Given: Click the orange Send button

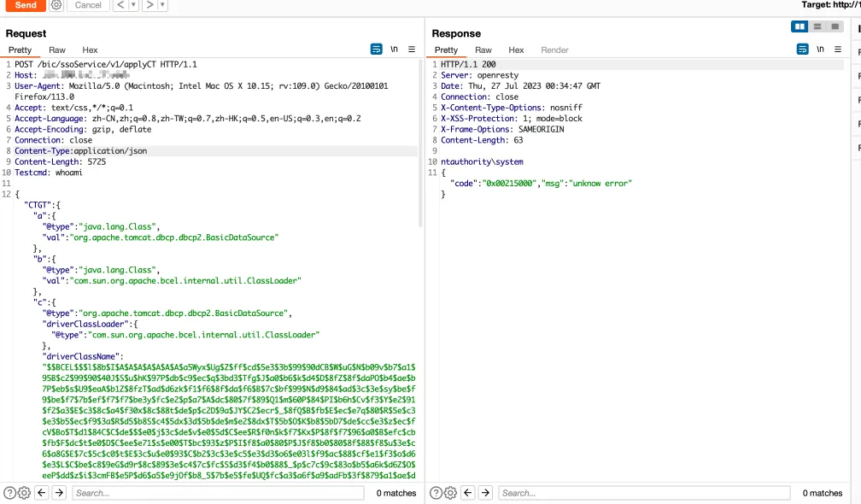Looking at the screenshot, I should pyautogui.click(x=26, y=5).
